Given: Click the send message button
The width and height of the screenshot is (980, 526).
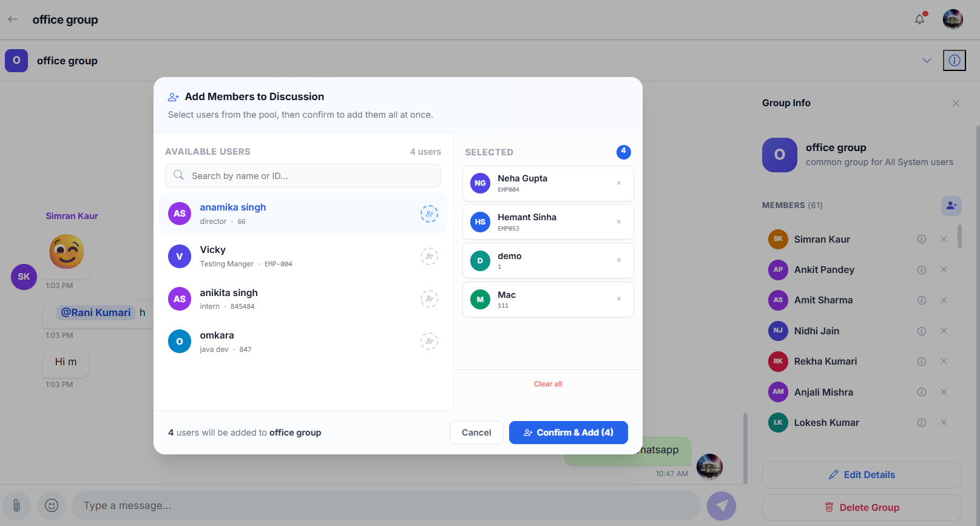Looking at the screenshot, I should tap(721, 505).
